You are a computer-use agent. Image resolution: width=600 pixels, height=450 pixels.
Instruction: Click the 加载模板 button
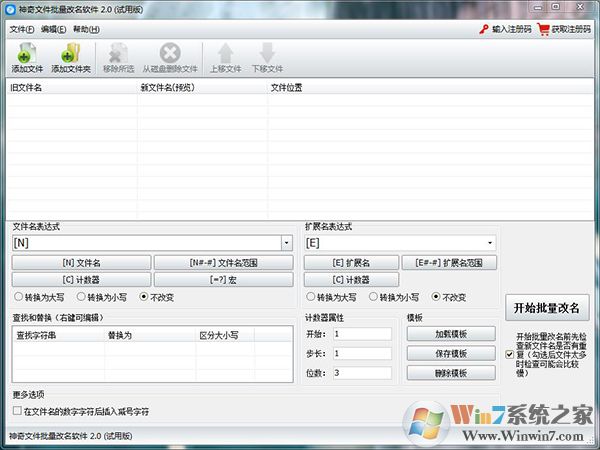click(x=451, y=334)
